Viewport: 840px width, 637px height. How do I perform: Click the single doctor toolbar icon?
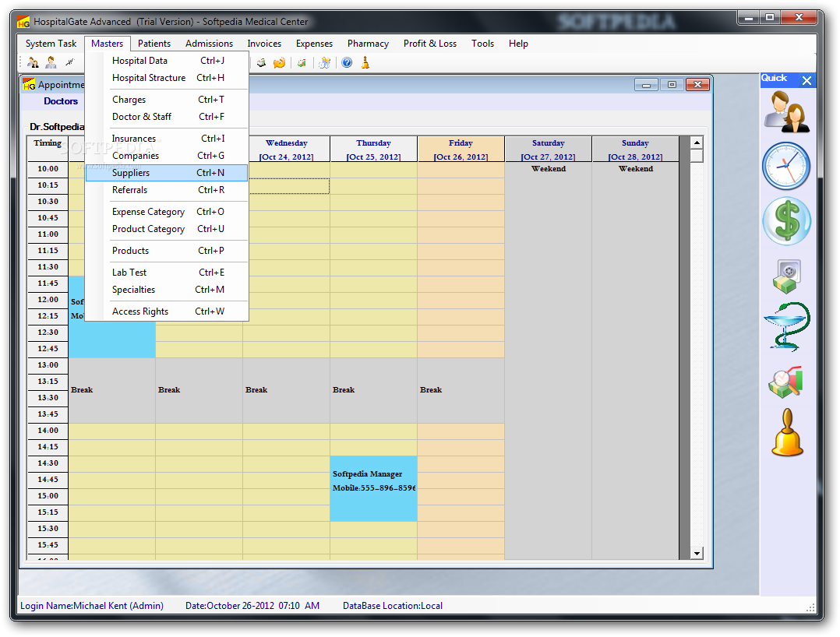point(51,62)
